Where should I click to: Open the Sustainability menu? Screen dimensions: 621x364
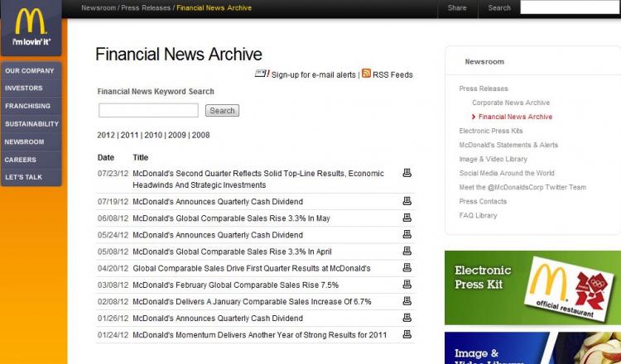click(x=31, y=123)
